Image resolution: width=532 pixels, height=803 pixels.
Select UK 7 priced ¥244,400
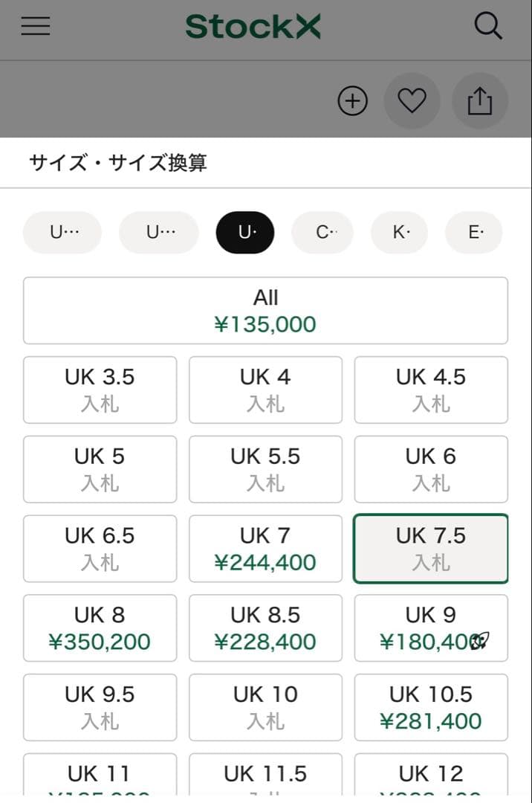click(265, 548)
